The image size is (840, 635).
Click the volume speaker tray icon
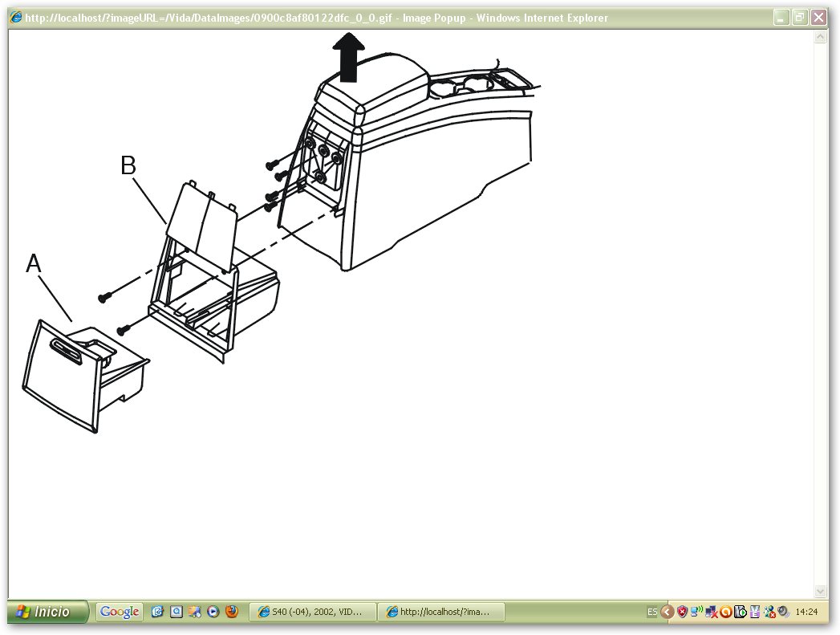(784, 612)
